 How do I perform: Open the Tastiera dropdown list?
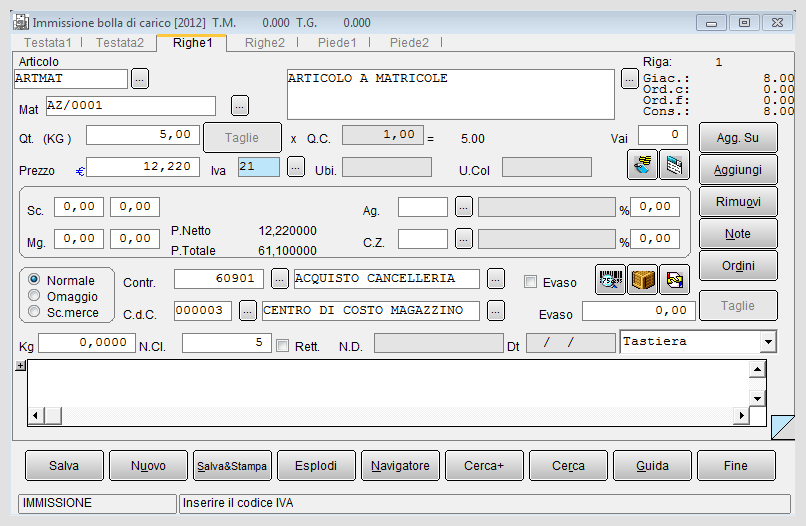tap(768, 341)
